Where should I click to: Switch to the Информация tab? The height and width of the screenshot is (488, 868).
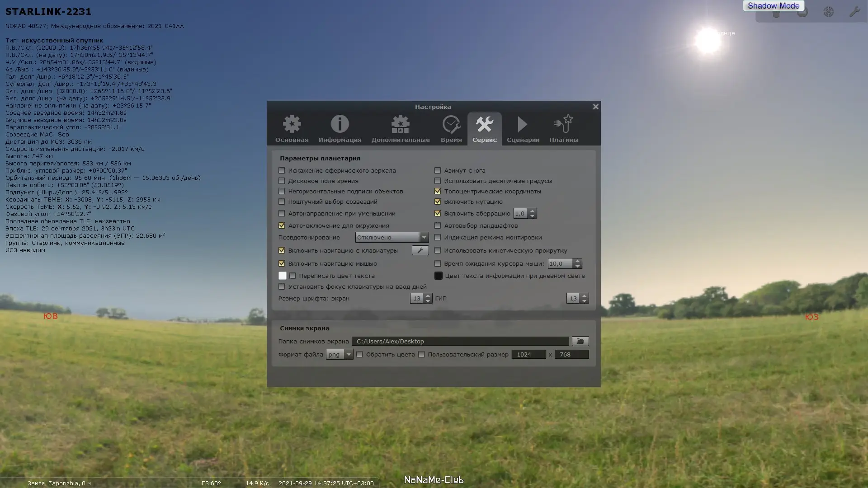pyautogui.click(x=340, y=129)
